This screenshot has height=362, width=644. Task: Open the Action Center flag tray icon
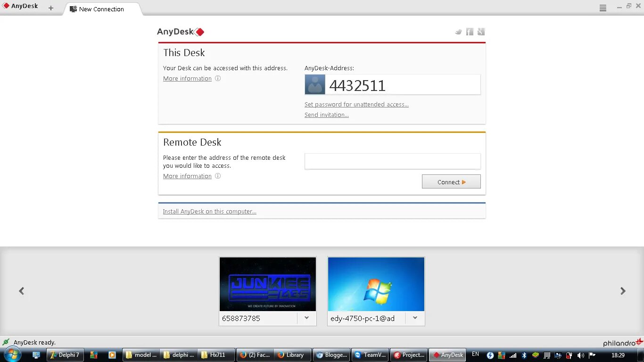pos(592,355)
